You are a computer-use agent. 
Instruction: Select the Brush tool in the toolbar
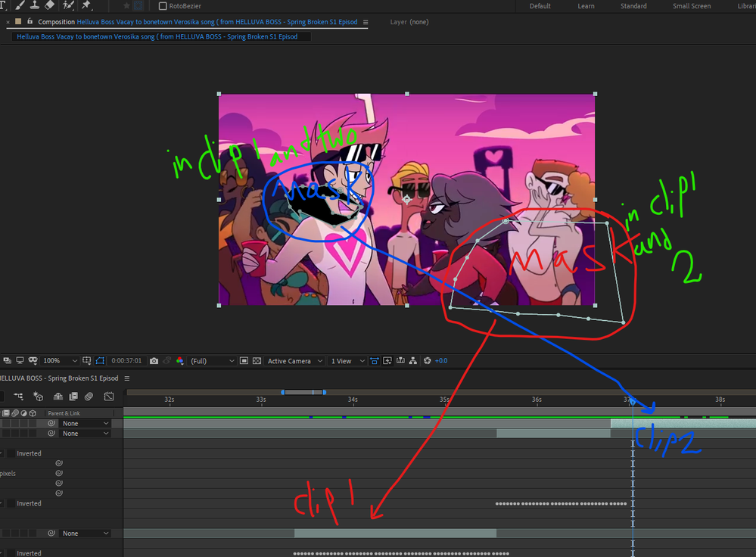pyautogui.click(x=20, y=5)
